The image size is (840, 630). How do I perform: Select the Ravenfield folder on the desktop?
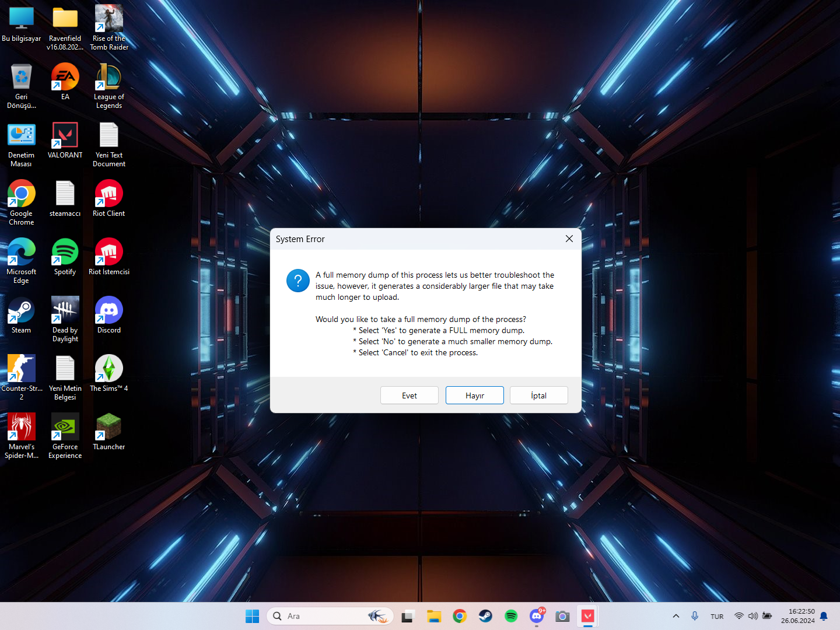click(x=65, y=27)
